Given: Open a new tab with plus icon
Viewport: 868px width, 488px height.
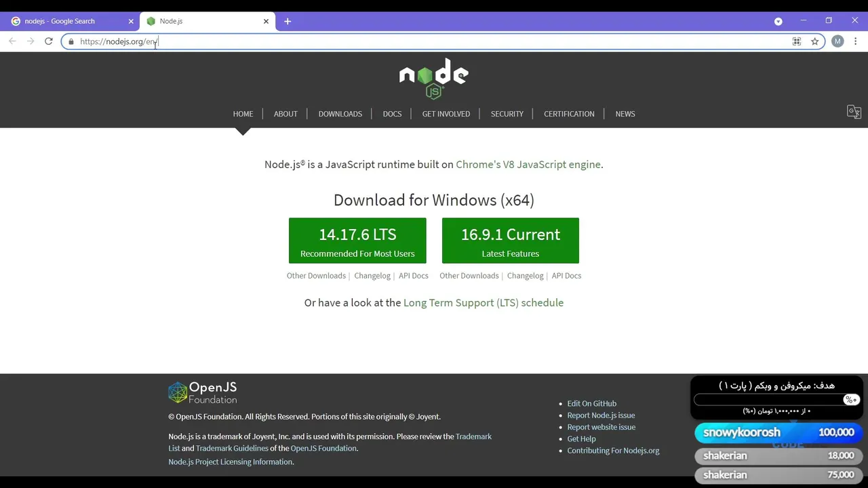Looking at the screenshot, I should 288,21.
